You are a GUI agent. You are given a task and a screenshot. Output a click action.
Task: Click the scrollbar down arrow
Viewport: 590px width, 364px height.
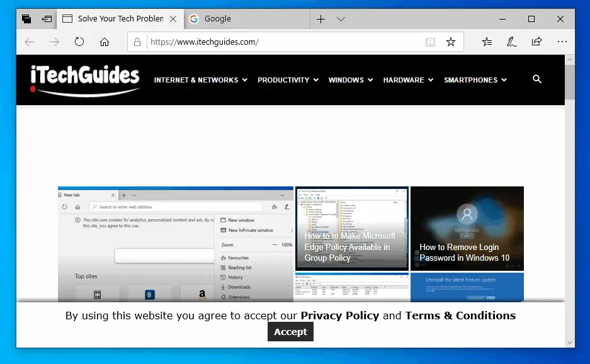(x=570, y=343)
